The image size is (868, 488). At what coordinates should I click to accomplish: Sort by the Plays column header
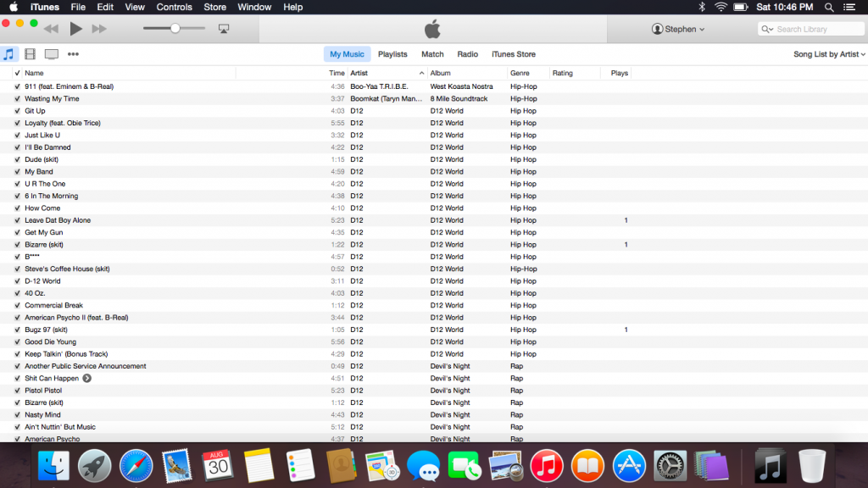[620, 73]
